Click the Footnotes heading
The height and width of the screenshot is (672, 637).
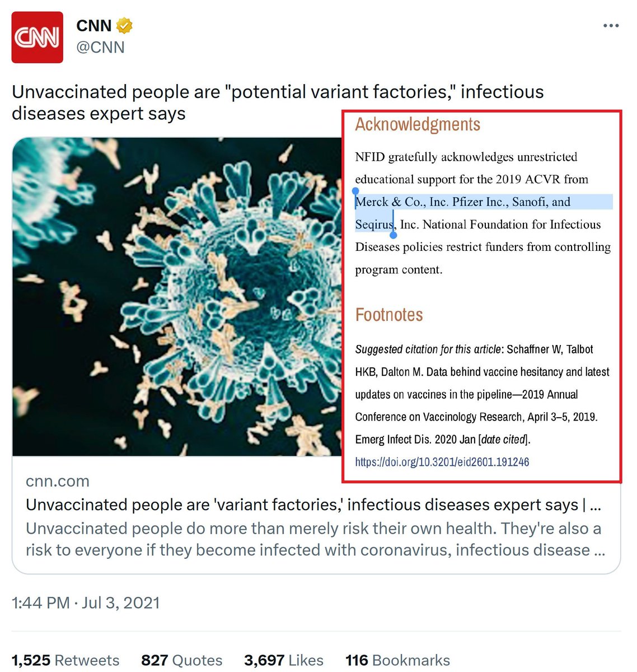389,315
